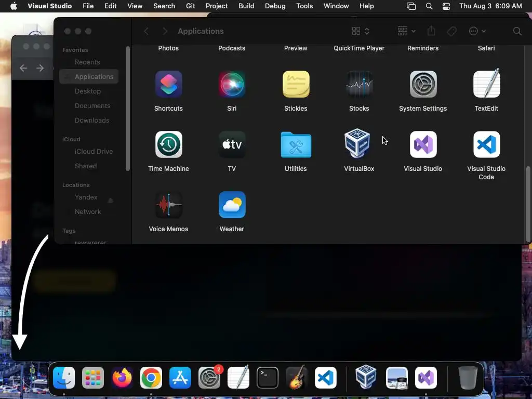The width and height of the screenshot is (532, 399).
Task: Click Finder in the Dock
Action: tap(64, 378)
